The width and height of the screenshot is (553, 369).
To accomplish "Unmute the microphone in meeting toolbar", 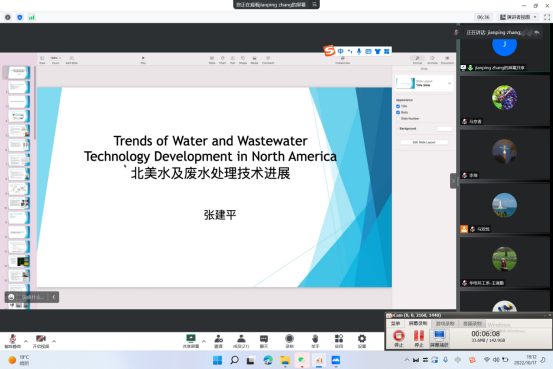I will pos(13,341).
